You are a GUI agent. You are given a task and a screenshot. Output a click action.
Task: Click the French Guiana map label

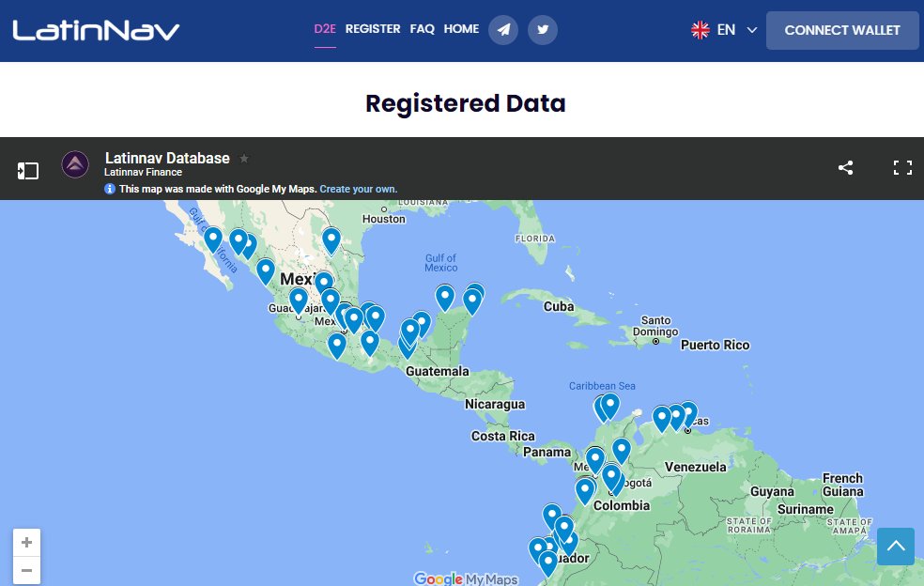click(843, 486)
